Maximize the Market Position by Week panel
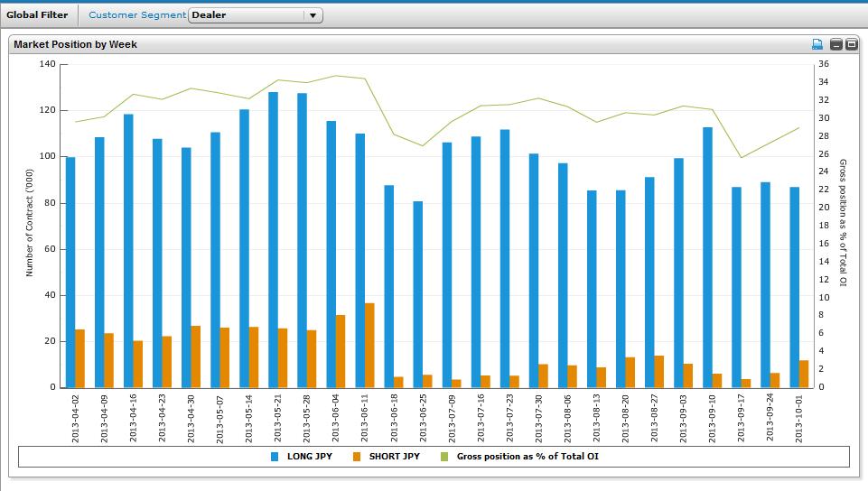The image size is (868, 491). click(851, 44)
